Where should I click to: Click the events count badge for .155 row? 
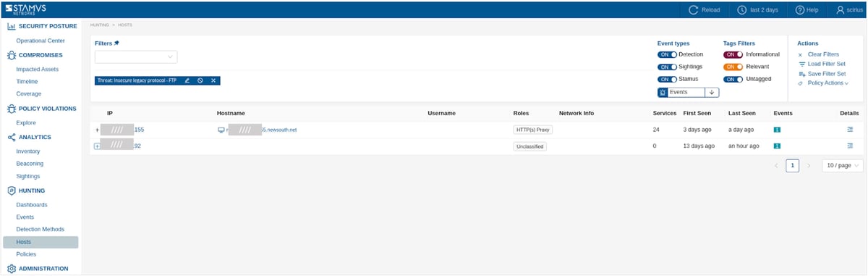[x=777, y=130]
